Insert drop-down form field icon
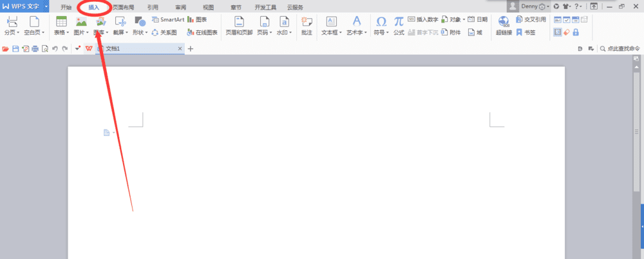The image size is (644, 259). 575,19
